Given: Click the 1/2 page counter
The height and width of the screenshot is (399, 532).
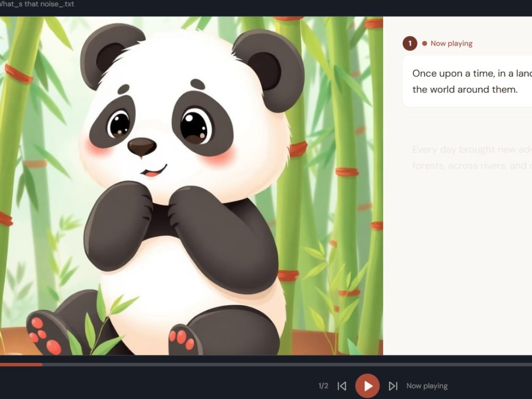Looking at the screenshot, I should [x=323, y=386].
